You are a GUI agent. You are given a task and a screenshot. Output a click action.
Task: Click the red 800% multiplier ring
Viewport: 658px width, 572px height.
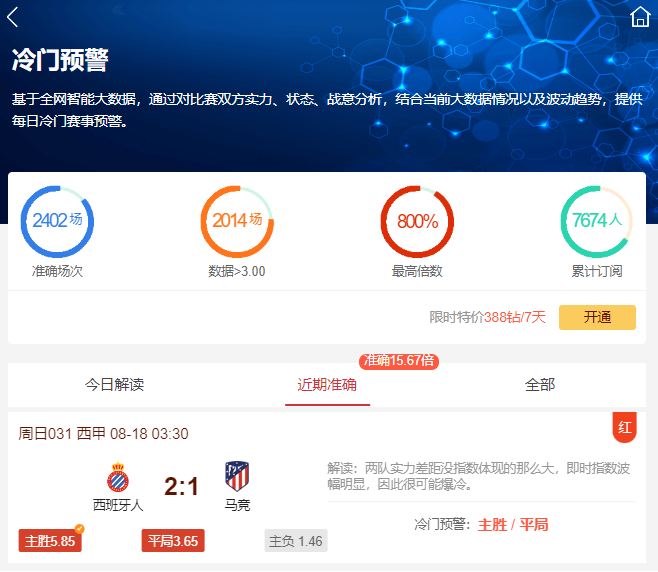pyautogui.click(x=417, y=221)
